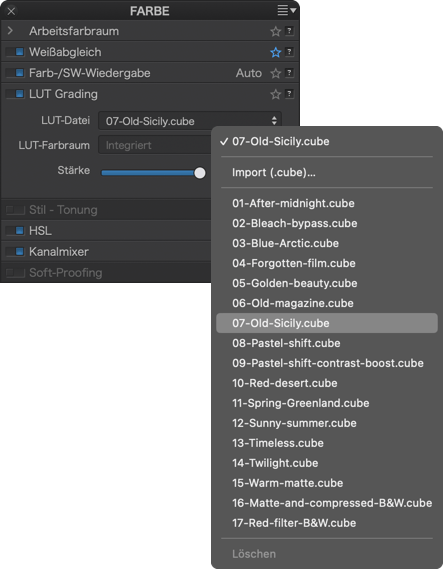
Task: Open the help icon for LUT Grading
Action: point(289,94)
